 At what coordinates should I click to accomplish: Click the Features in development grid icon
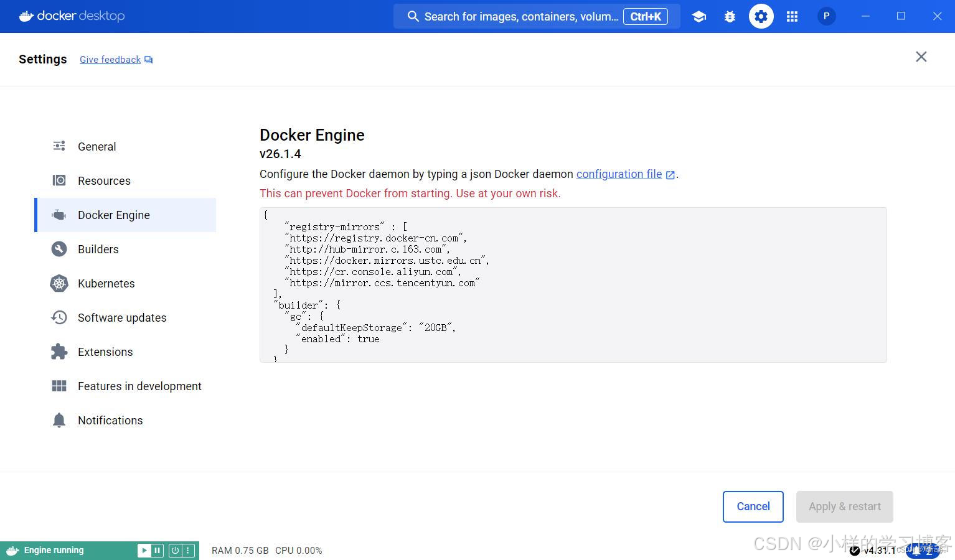point(59,386)
